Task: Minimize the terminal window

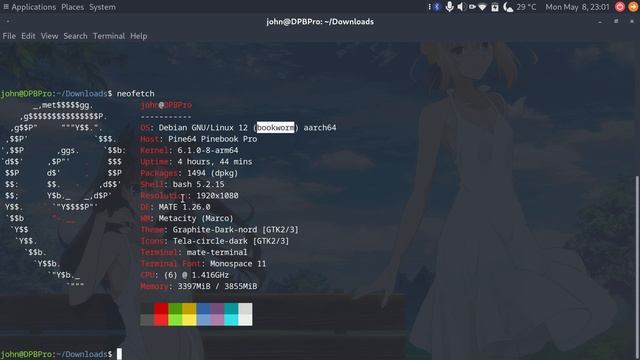Action: (600, 22)
